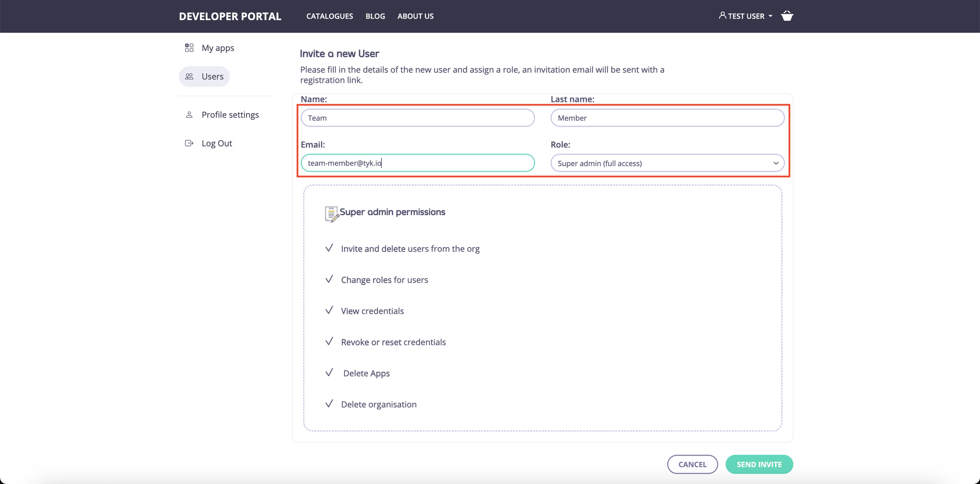This screenshot has width=980, height=484.
Task: Click into the Last name field
Action: pos(667,118)
